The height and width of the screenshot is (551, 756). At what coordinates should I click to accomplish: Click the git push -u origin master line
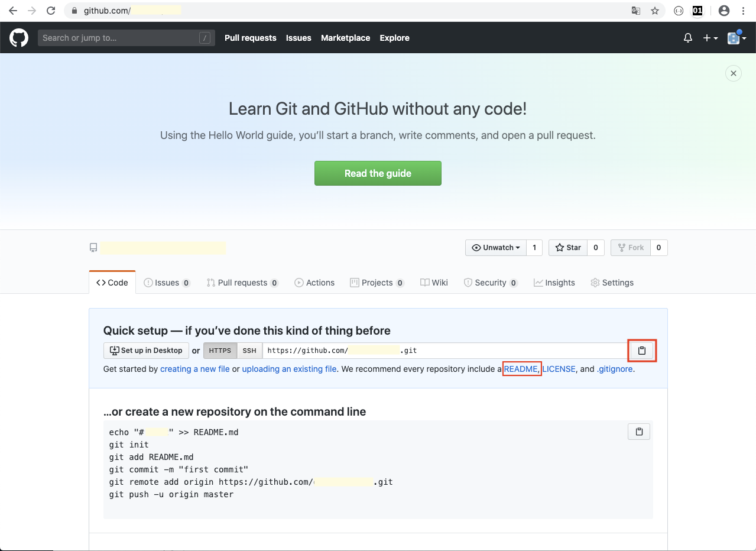click(171, 494)
